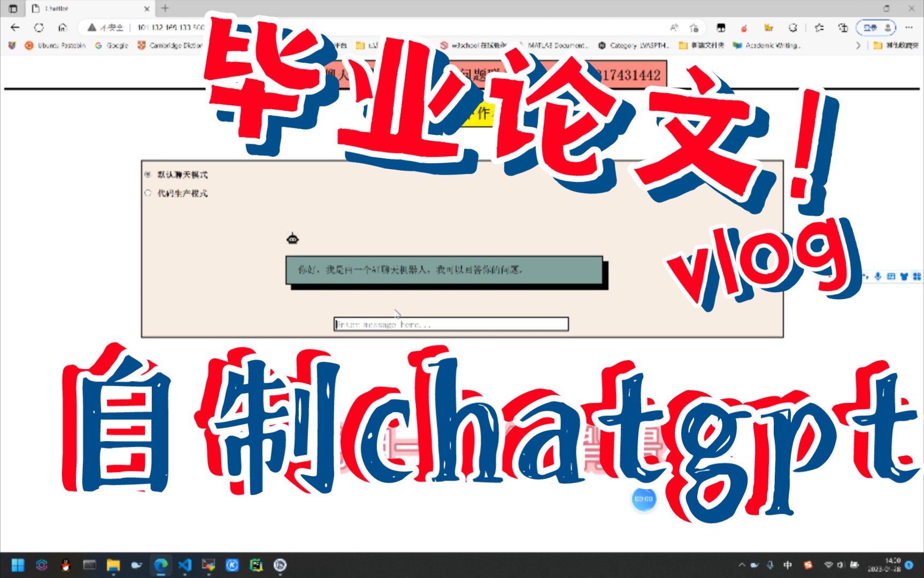Open the Google bookmark
This screenshot has height=578, width=924.
112,45
